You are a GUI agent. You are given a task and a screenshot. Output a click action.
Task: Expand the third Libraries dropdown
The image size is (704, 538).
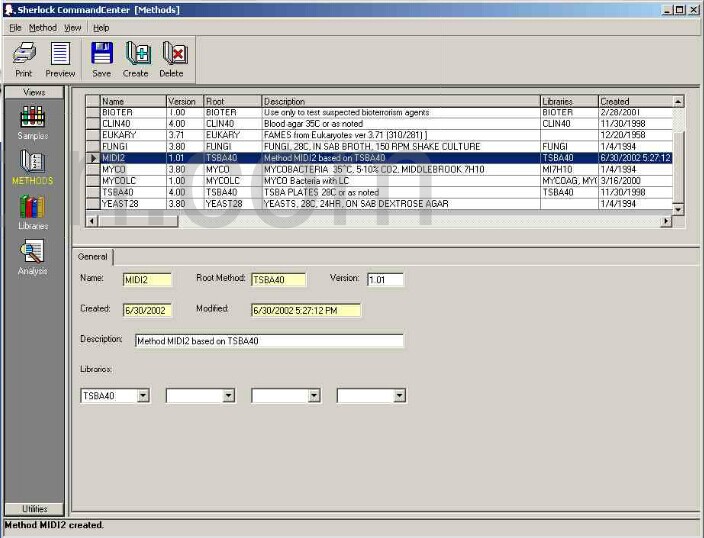314,396
